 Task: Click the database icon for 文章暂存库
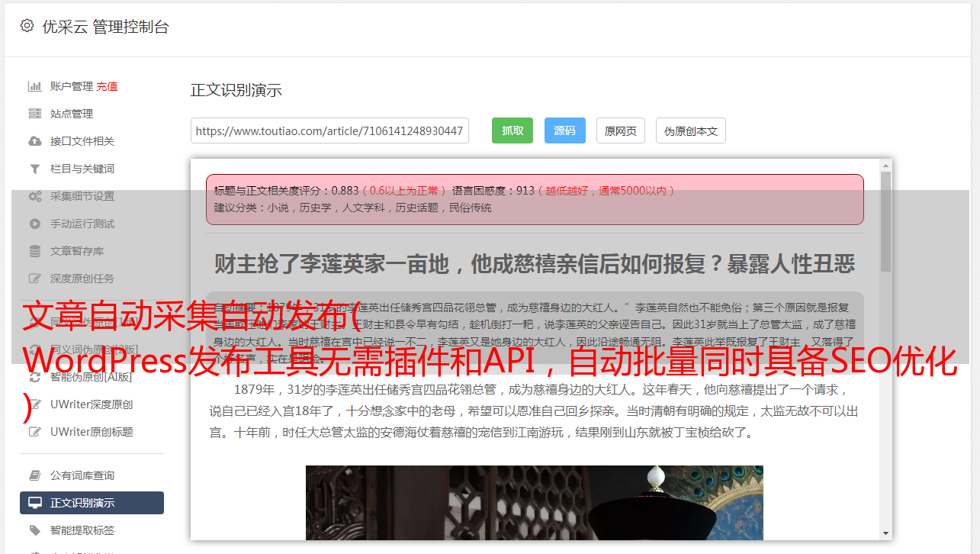34,251
